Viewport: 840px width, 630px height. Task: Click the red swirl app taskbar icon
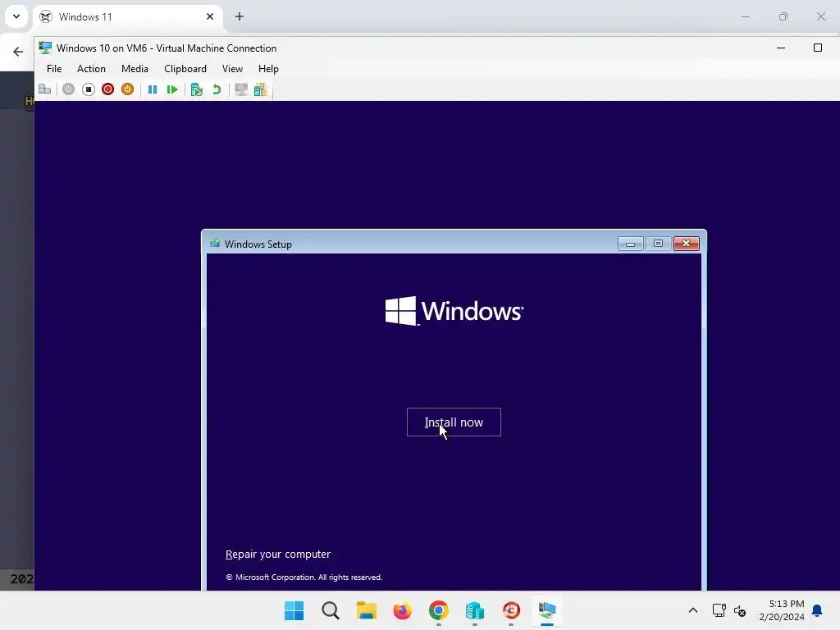(x=511, y=610)
